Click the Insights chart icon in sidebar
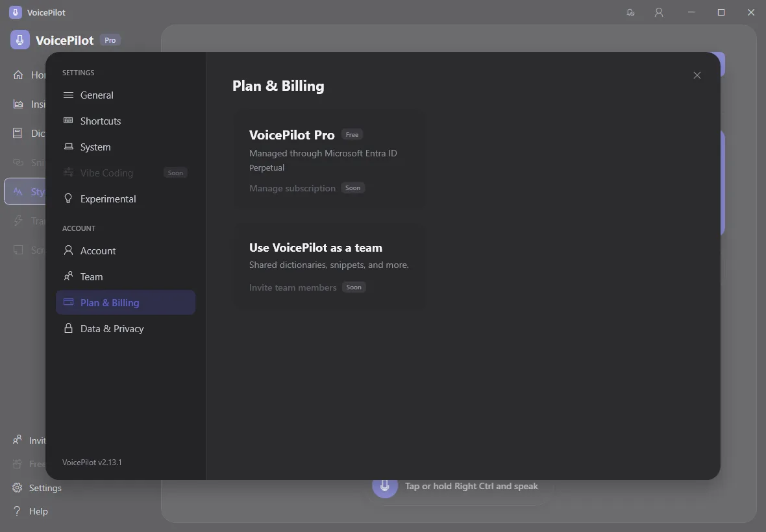This screenshot has height=532, width=766. click(18, 104)
